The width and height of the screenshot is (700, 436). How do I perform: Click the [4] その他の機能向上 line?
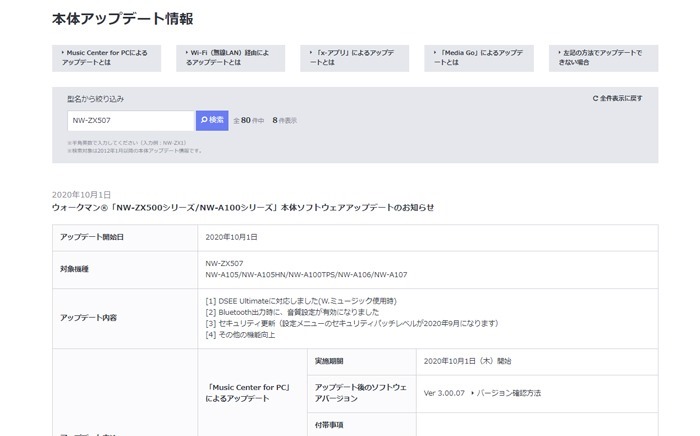click(240, 335)
